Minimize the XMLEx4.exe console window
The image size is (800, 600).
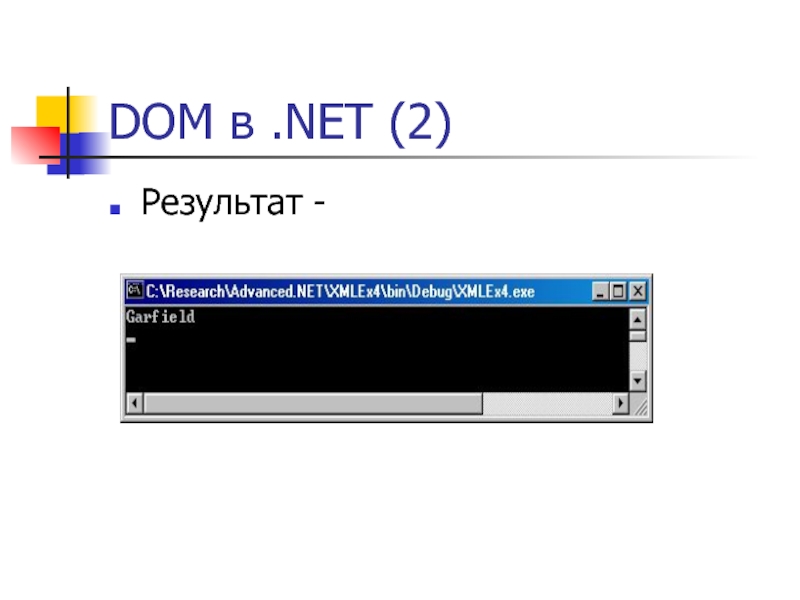tap(600, 291)
